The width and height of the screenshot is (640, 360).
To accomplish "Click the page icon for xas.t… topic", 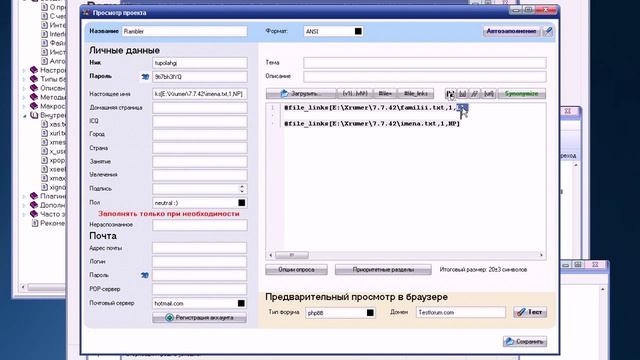I will (44, 124).
